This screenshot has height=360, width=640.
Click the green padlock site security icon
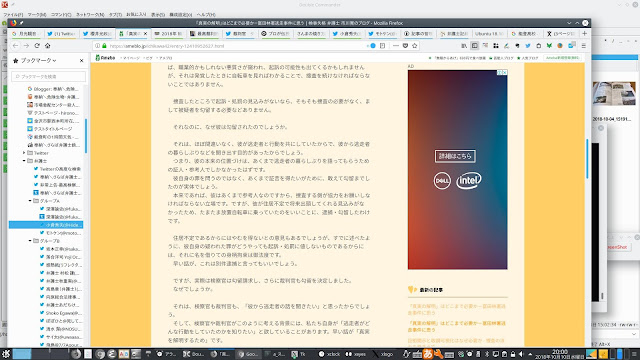(104, 46)
